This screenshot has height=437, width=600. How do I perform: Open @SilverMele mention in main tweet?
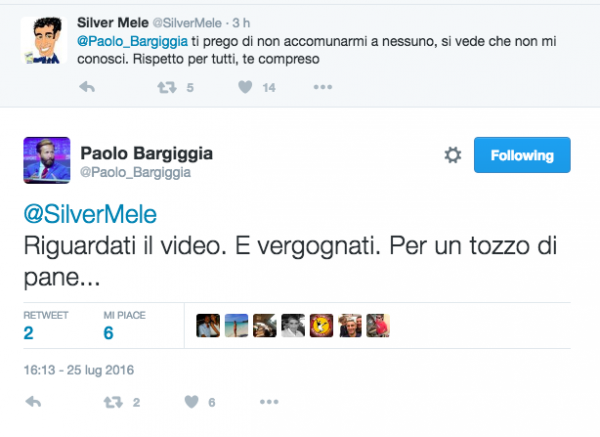[90, 214]
